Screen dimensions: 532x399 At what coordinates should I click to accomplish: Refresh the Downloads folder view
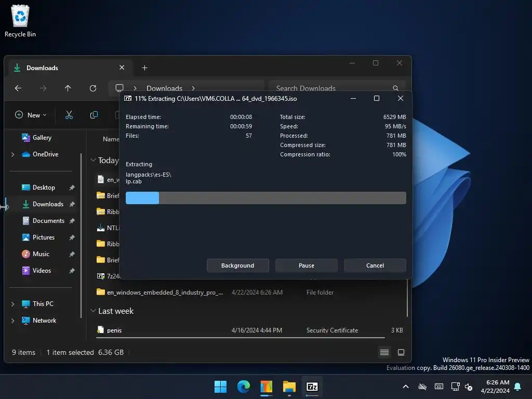click(x=93, y=88)
